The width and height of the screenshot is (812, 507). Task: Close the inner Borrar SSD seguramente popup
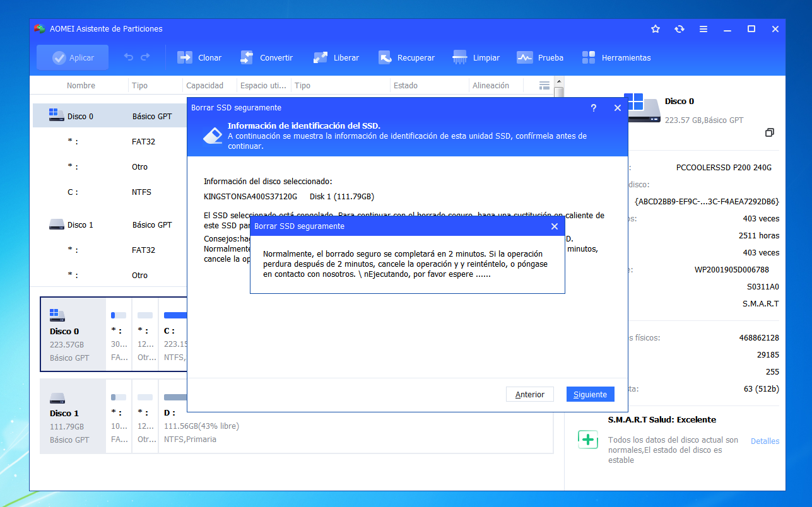coord(554,226)
